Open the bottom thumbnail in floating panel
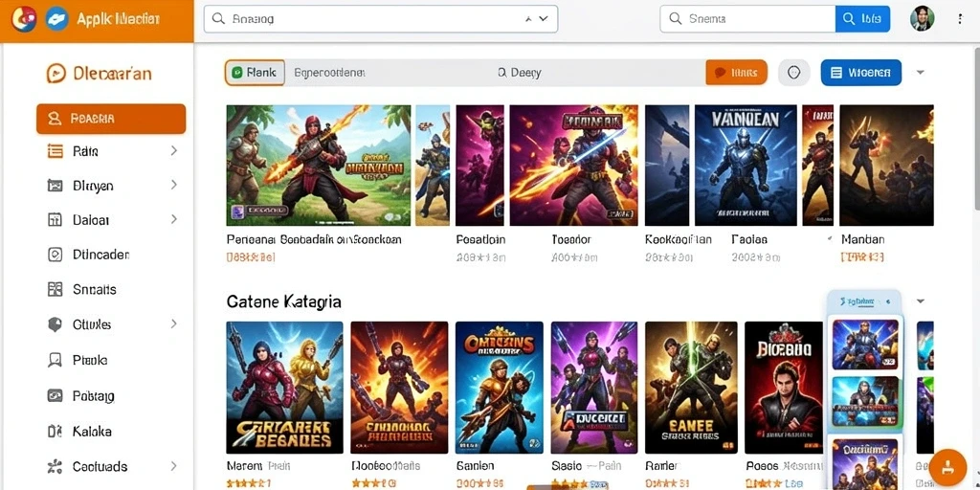Screen dimensions: 980x490 point(865,464)
